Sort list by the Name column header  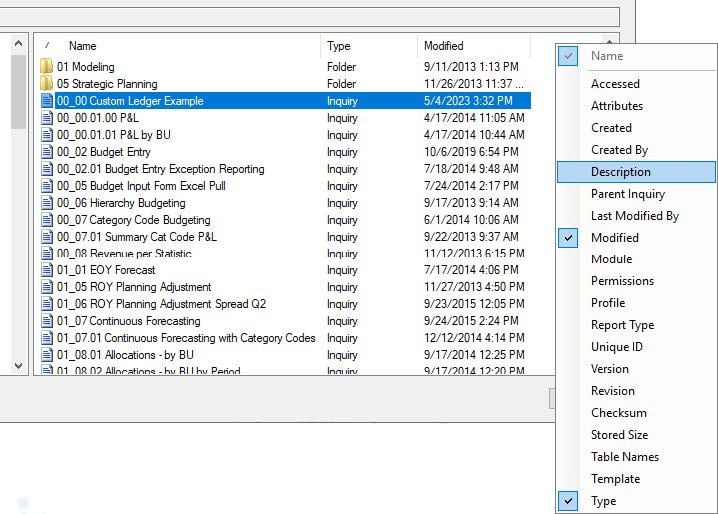[x=82, y=46]
